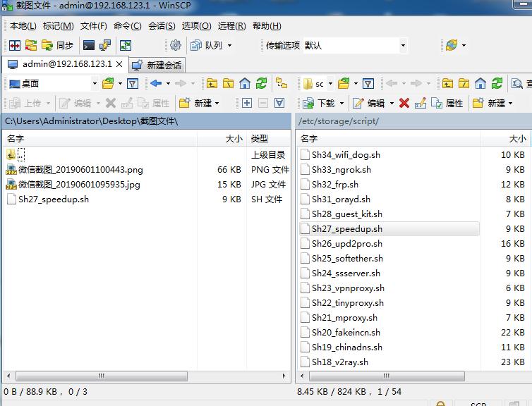The width and height of the screenshot is (532, 406).
Task: Expand the Queue (队列) dropdown
Action: coord(229,45)
